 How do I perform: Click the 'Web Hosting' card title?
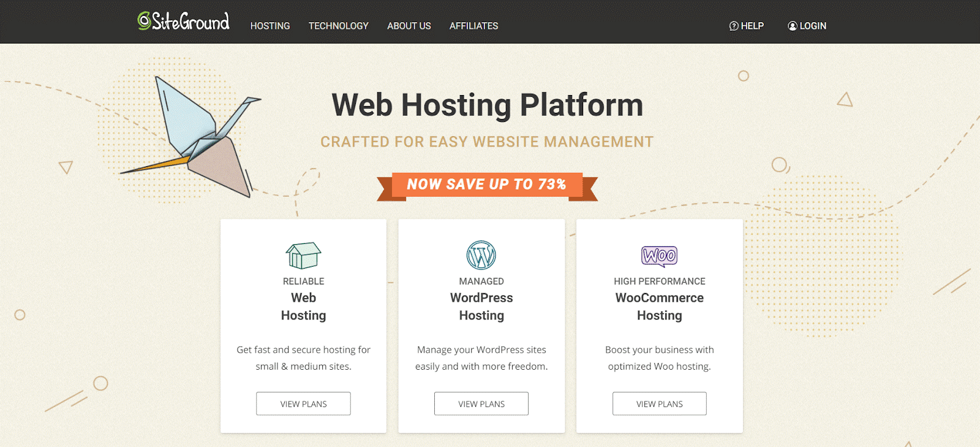coord(303,307)
